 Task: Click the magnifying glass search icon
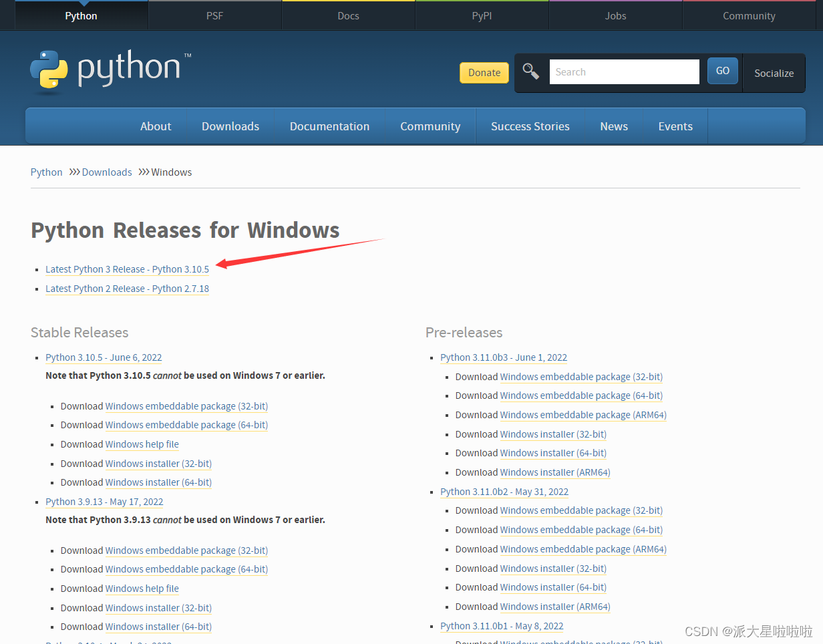coord(531,71)
